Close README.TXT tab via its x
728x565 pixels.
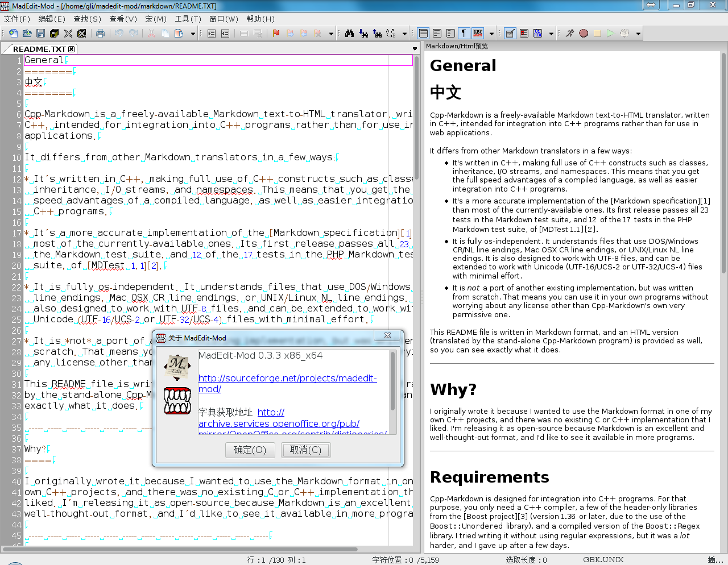72,49
